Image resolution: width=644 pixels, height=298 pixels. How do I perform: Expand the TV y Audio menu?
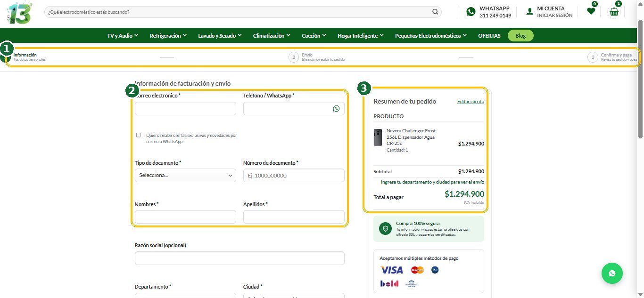[123, 36]
